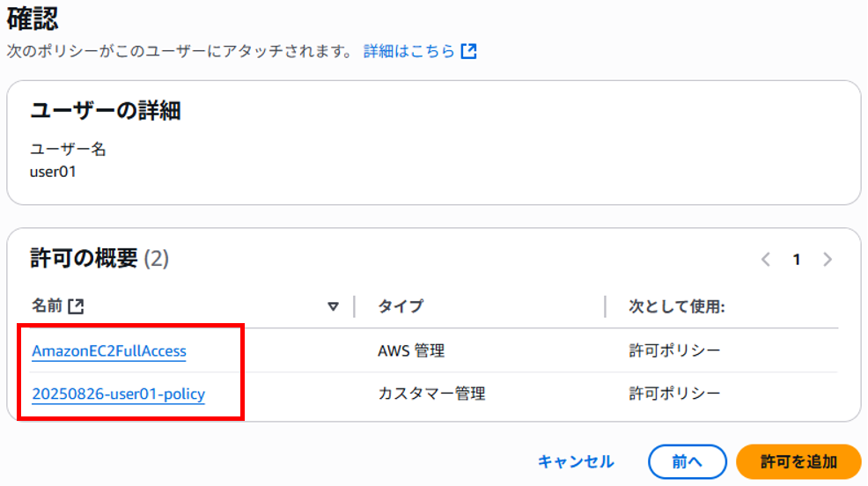Image resolution: width=868 pixels, height=486 pixels.
Task: Click the 許可を追加 button
Action: (x=798, y=461)
